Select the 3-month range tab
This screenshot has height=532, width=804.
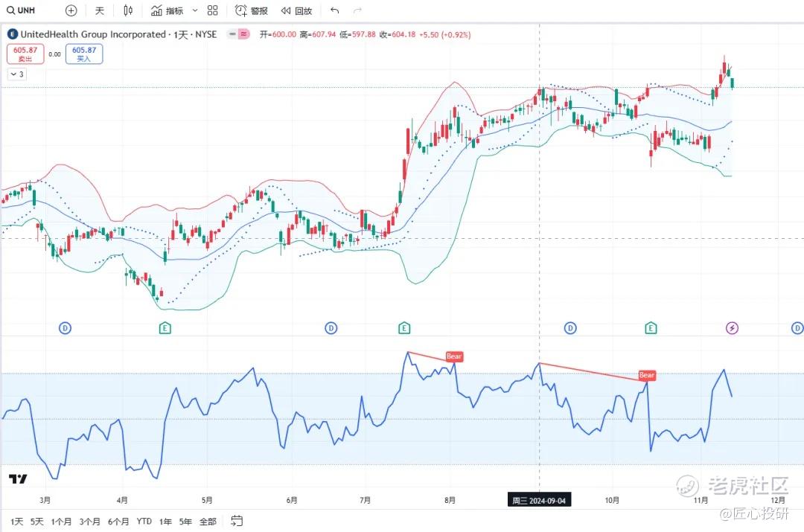point(90,522)
